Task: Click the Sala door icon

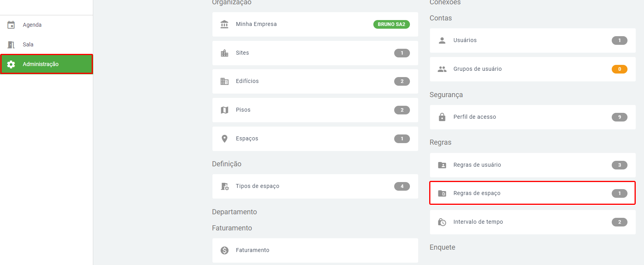Action: (11, 45)
